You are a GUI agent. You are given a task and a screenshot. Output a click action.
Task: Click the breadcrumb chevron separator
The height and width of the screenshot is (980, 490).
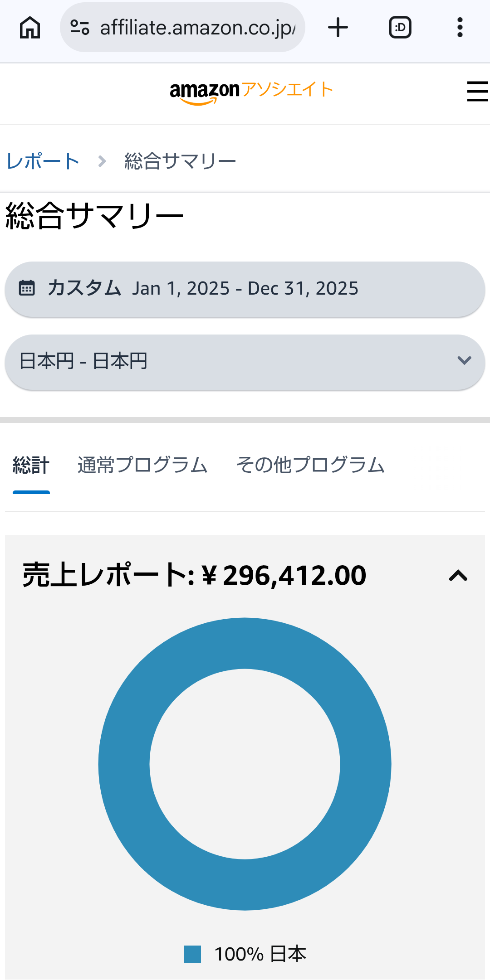pos(103,161)
